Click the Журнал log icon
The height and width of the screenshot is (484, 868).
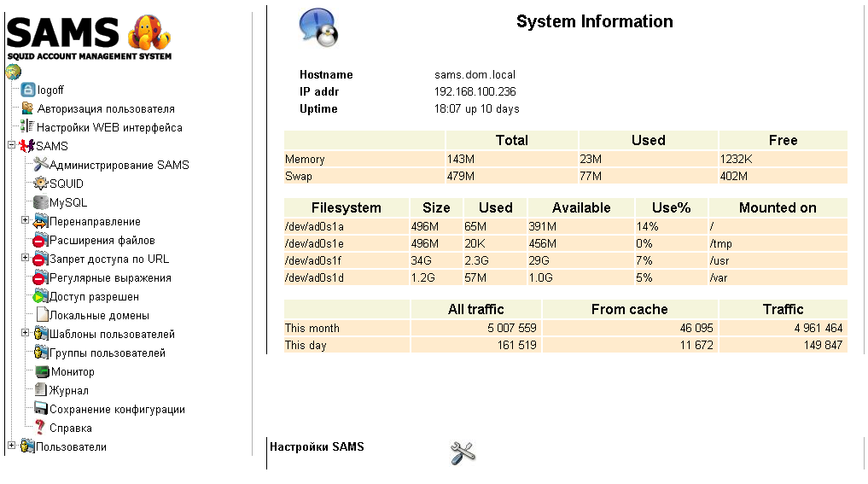click(40, 390)
